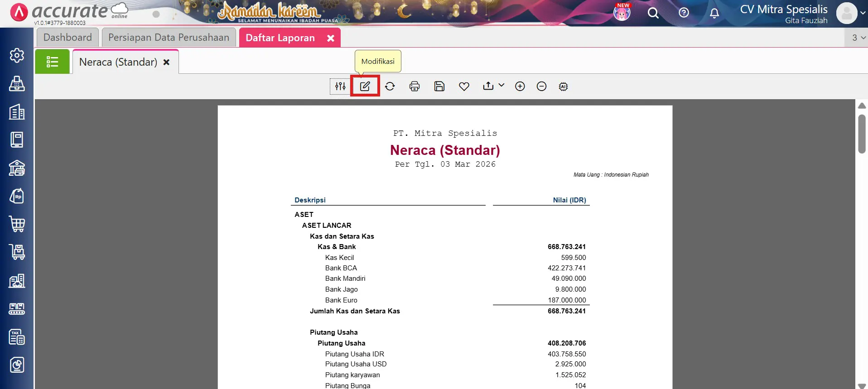
Task: Expand the open tabs counter dropdown
Action: tap(858, 38)
